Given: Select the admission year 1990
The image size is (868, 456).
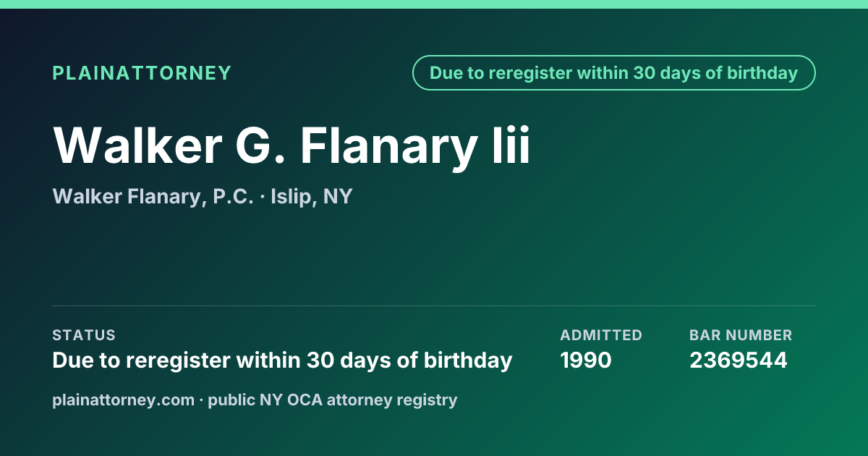Looking at the screenshot, I should pyautogui.click(x=586, y=360).
